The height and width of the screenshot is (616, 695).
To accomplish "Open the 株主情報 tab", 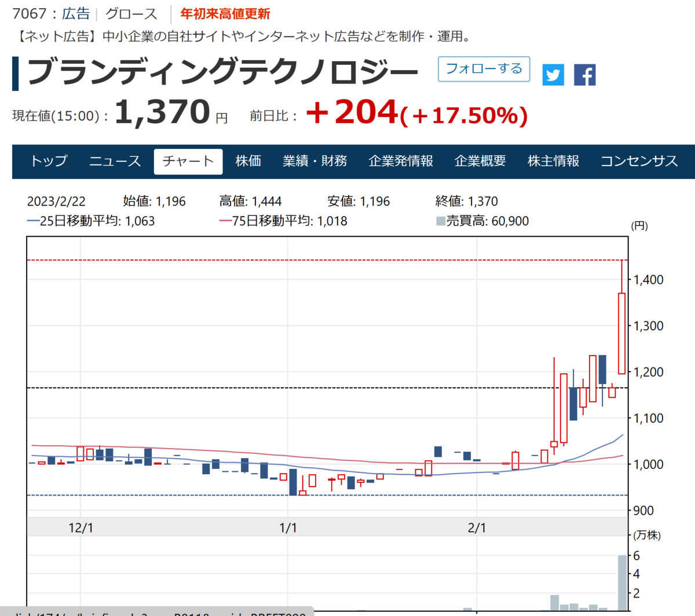I will [x=553, y=161].
